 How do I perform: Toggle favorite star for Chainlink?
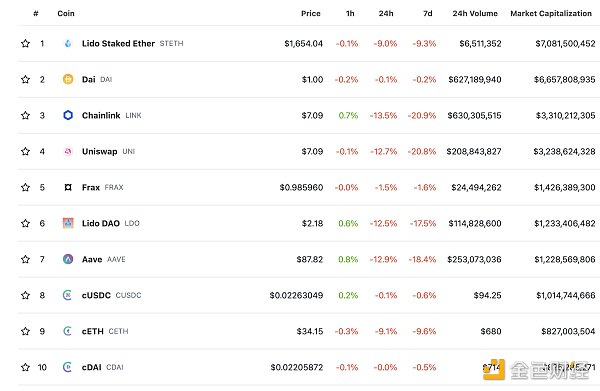tap(25, 115)
